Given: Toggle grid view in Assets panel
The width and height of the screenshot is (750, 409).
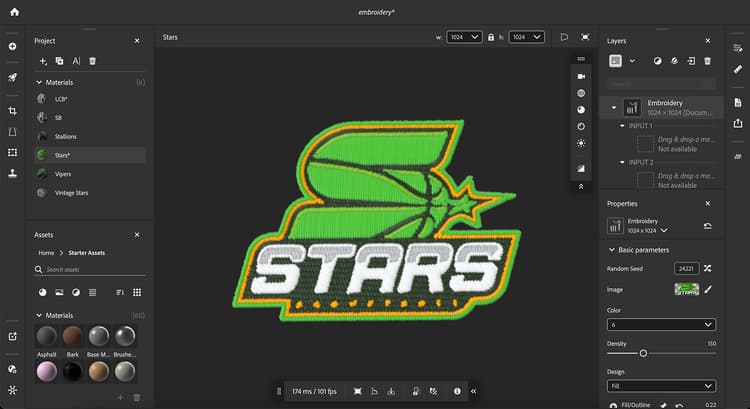Looking at the screenshot, I should coord(137,292).
